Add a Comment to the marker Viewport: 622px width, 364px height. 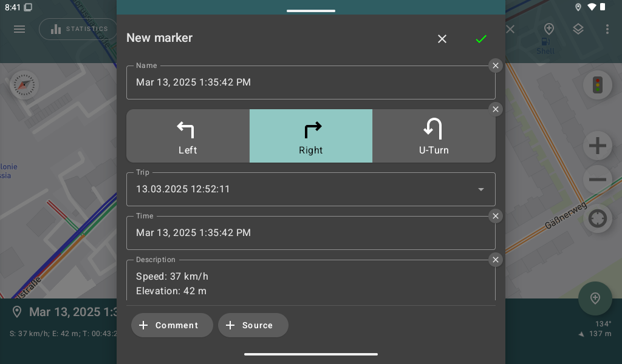point(172,325)
